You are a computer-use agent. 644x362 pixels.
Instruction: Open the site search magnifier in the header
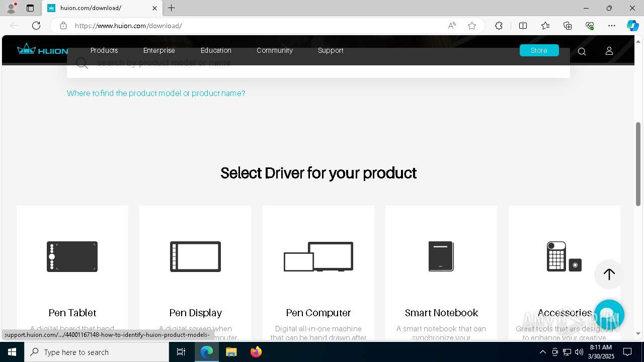click(x=582, y=51)
